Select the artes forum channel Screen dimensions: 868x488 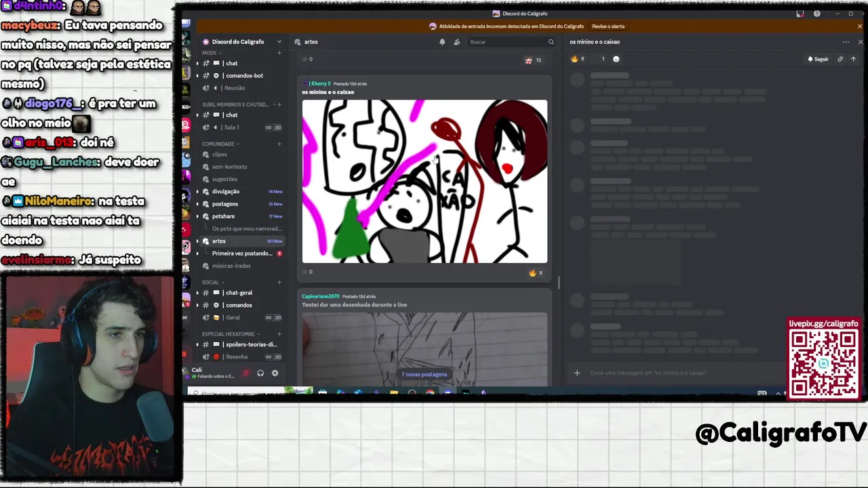click(x=240, y=241)
